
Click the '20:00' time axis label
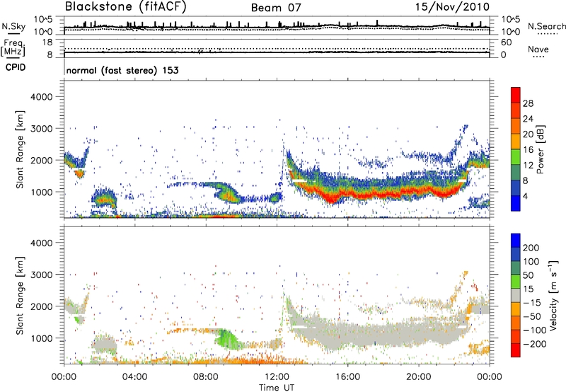tap(419, 377)
